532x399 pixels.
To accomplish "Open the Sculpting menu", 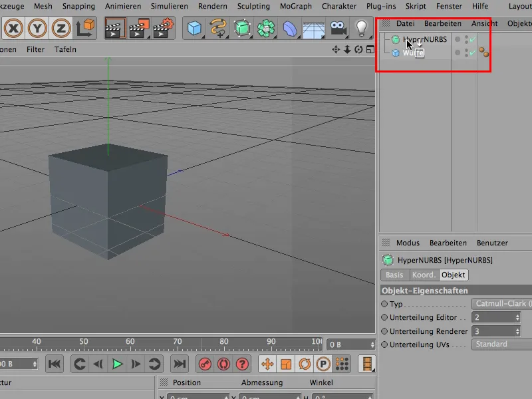I will [253, 6].
